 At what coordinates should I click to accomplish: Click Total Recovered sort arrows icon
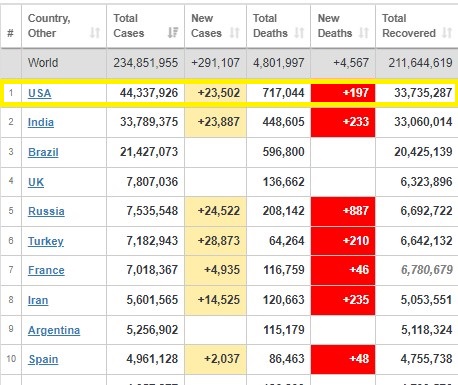click(447, 33)
